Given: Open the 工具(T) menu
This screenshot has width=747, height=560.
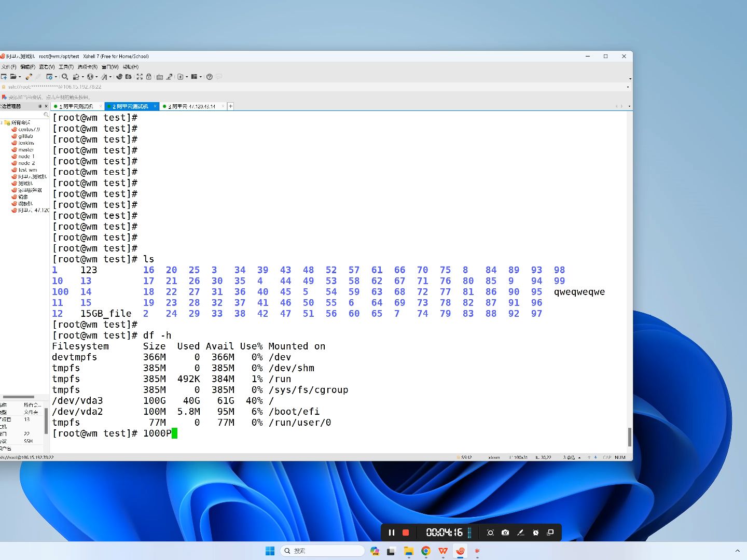Looking at the screenshot, I should pos(66,67).
